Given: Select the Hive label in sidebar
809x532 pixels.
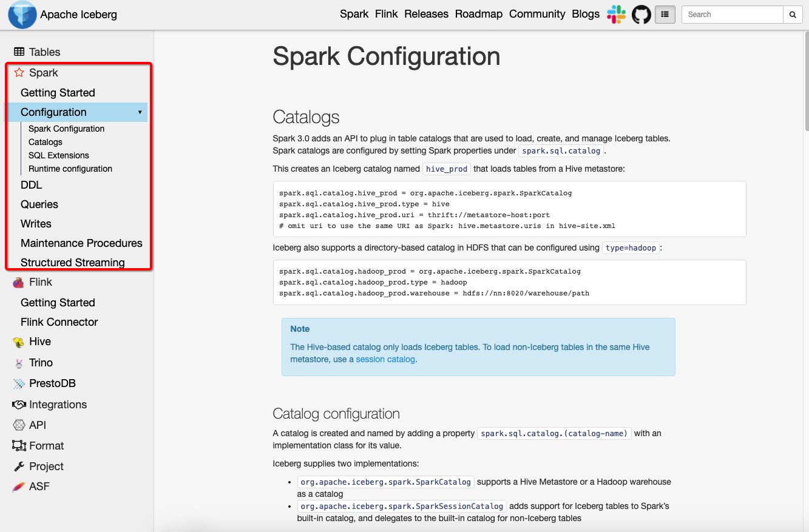Looking at the screenshot, I should (x=40, y=342).
